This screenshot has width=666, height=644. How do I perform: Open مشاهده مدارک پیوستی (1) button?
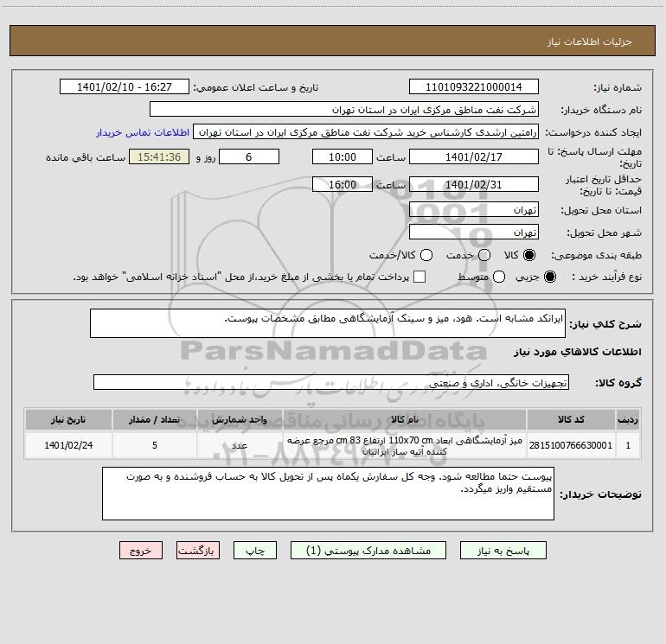coord(368,550)
